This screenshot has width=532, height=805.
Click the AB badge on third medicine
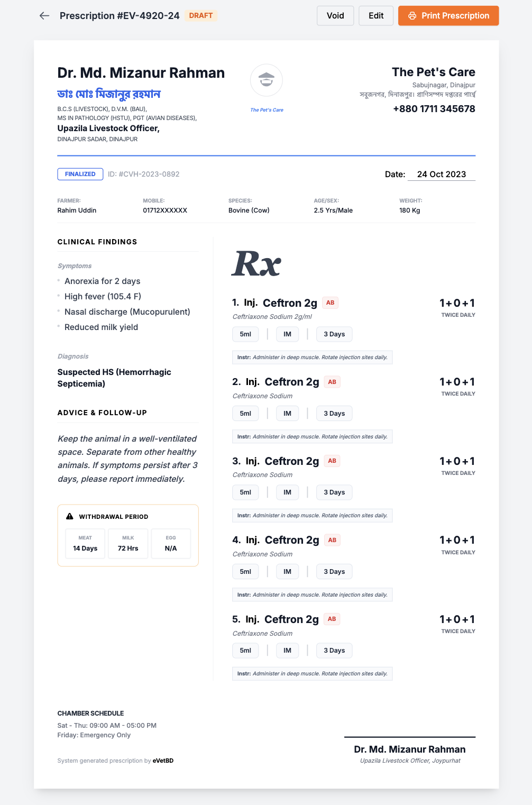pyautogui.click(x=332, y=461)
